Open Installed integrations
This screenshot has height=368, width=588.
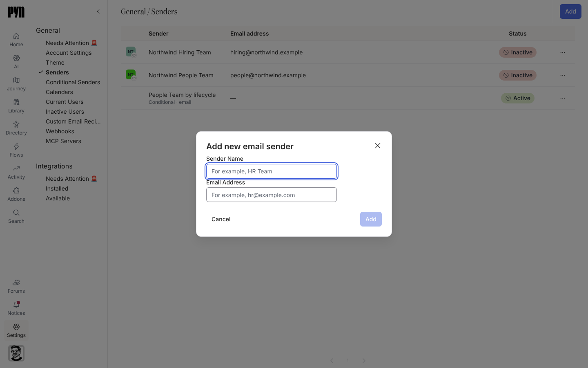tap(57, 188)
